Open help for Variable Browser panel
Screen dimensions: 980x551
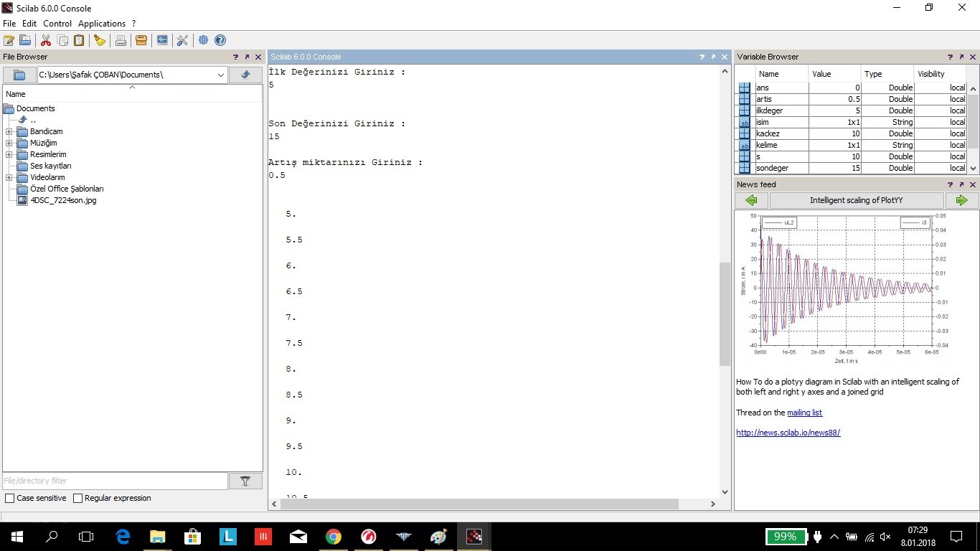coord(950,57)
